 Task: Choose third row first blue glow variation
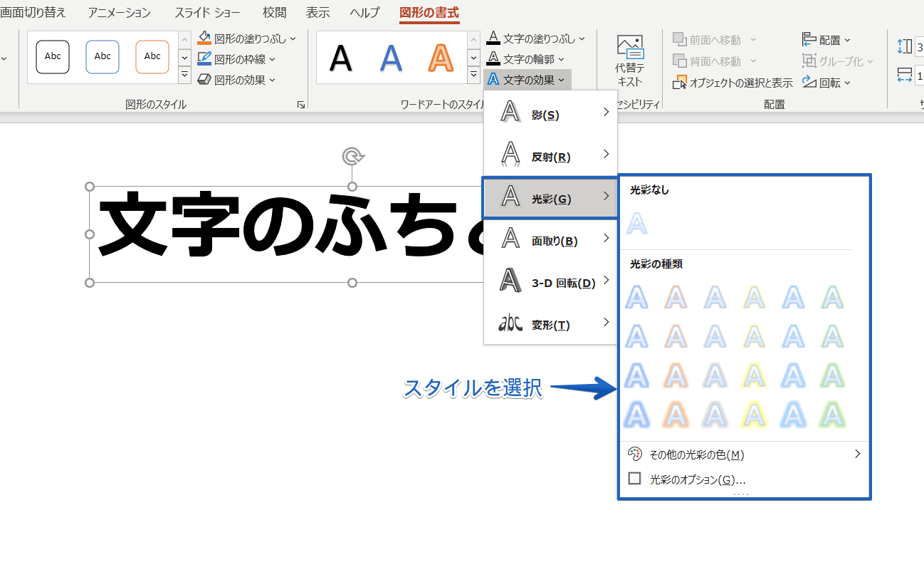(x=637, y=375)
